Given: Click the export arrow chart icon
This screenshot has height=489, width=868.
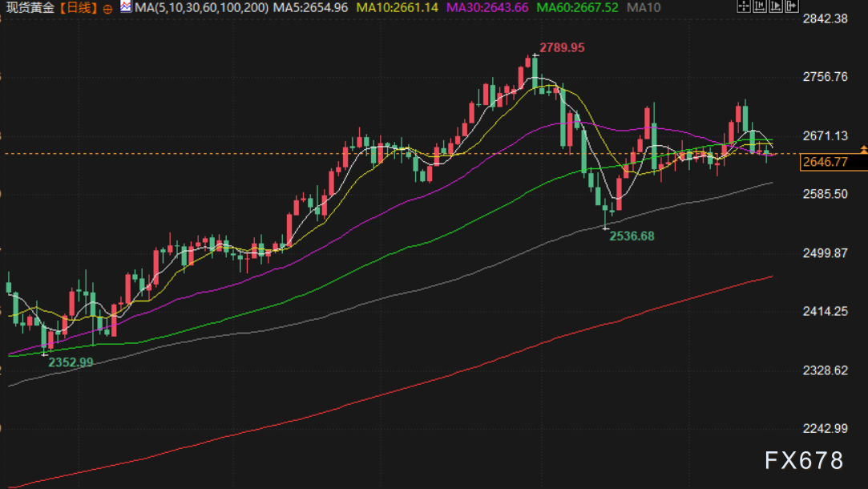Looking at the screenshot, I should pyautogui.click(x=792, y=6).
